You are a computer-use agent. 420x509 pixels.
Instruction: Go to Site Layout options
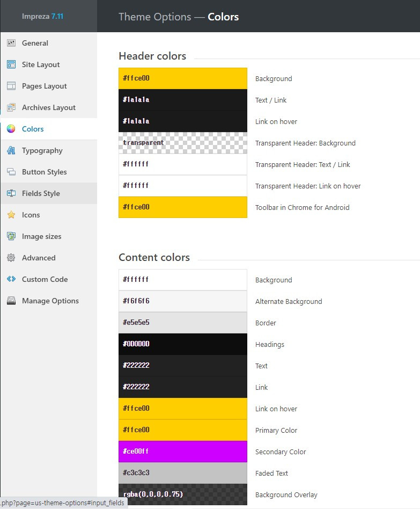pyautogui.click(x=49, y=64)
